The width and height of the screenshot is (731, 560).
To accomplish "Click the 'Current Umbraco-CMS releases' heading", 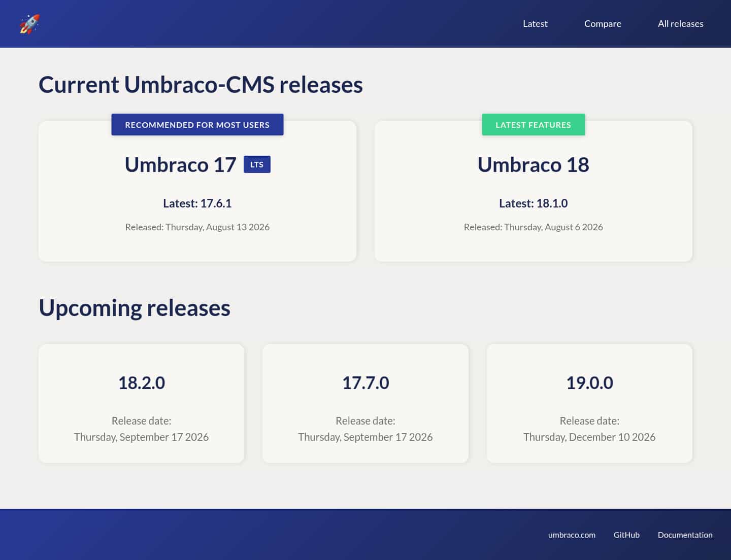I will click(201, 85).
